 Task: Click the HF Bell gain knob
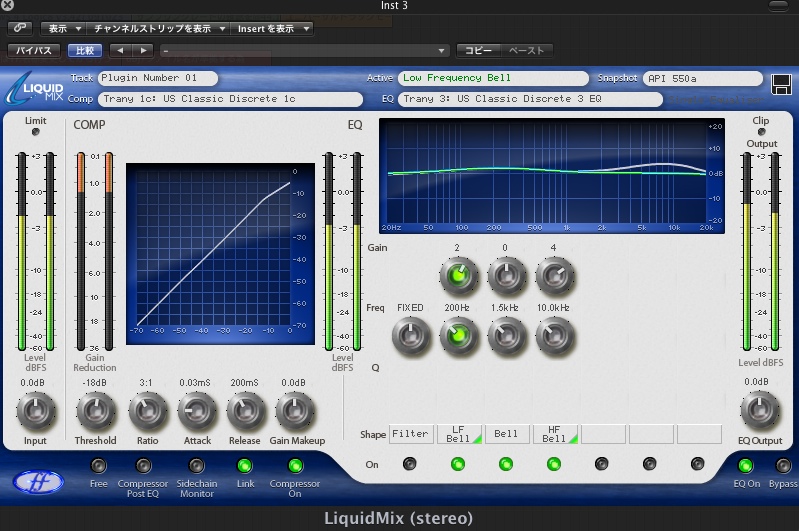[x=555, y=276]
